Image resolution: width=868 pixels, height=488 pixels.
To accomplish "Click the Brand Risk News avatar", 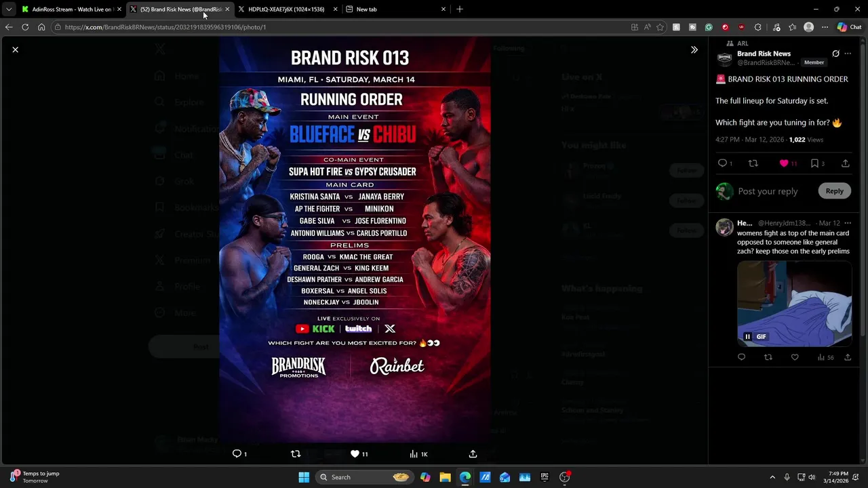I will [x=724, y=58].
